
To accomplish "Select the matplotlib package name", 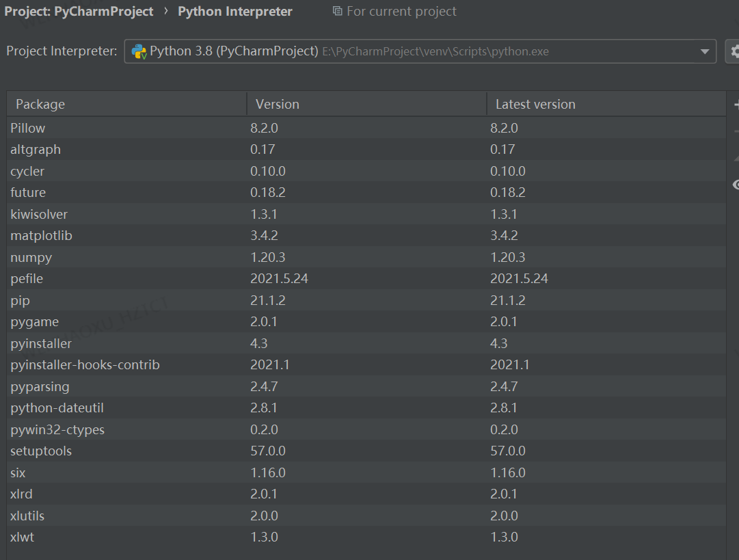I will pyautogui.click(x=42, y=236).
